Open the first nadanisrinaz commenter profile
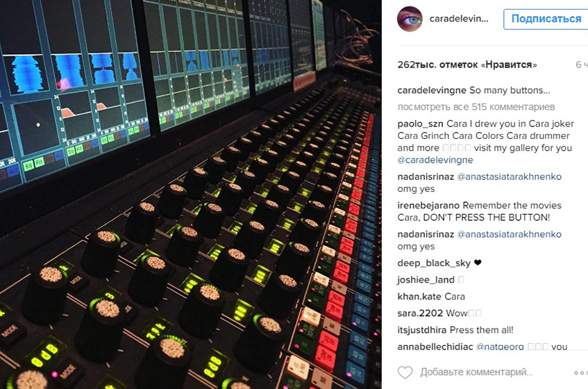 426,176
